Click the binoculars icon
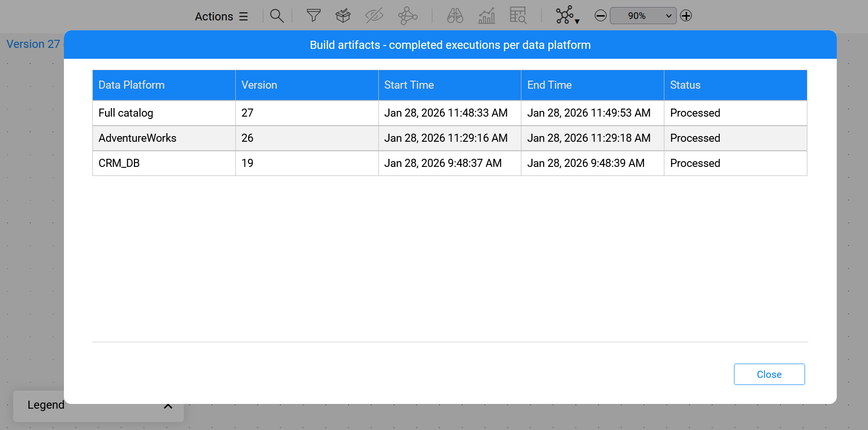Image resolution: width=868 pixels, height=430 pixels. pyautogui.click(x=455, y=16)
